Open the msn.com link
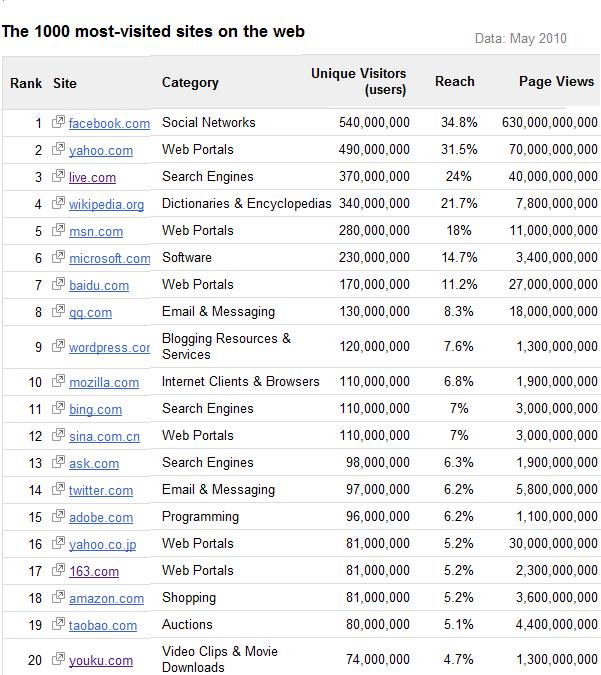This screenshot has width=601, height=675. click(x=96, y=232)
